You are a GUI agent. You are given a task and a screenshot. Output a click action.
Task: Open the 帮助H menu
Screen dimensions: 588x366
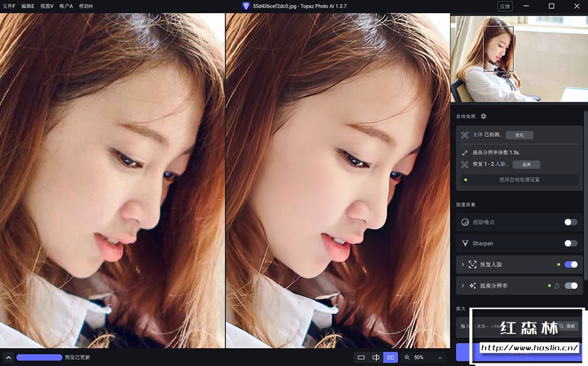tap(86, 6)
